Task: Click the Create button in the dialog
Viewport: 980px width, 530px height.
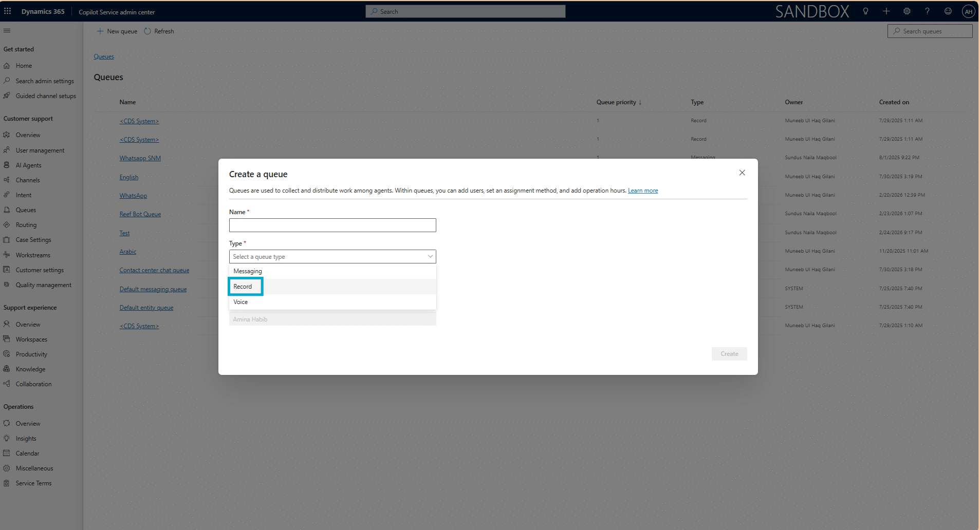Action: (729, 354)
